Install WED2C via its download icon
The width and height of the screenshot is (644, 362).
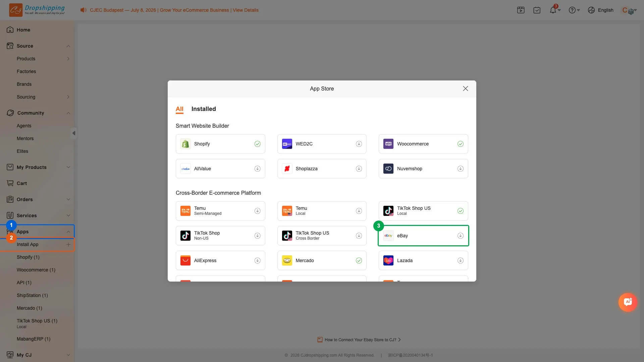[359, 144]
